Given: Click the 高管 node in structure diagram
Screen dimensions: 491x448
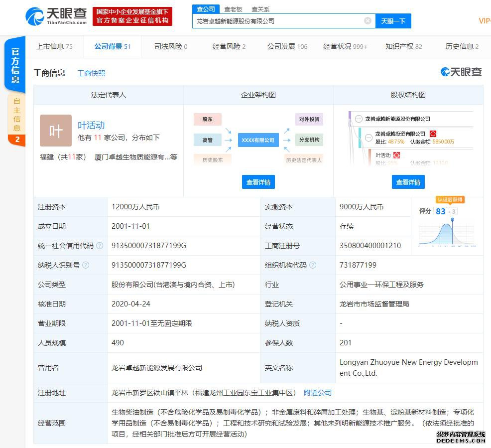Looking at the screenshot, I should [x=207, y=140].
